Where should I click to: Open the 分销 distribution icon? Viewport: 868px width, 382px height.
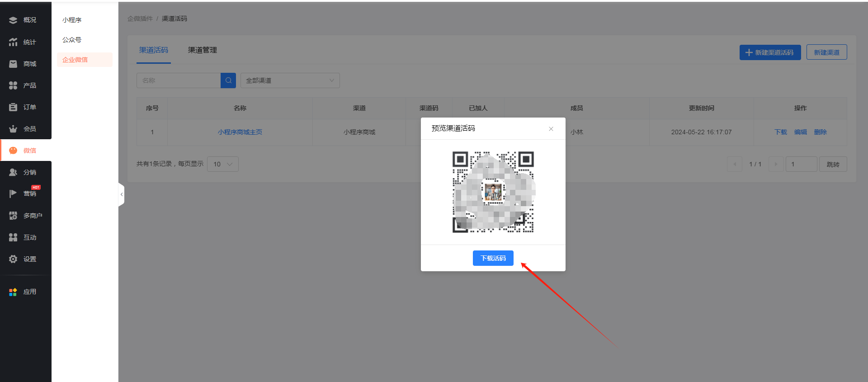click(x=13, y=172)
